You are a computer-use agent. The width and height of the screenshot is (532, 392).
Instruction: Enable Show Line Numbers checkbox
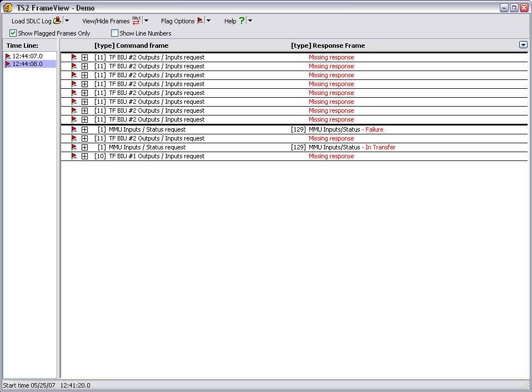coord(115,33)
